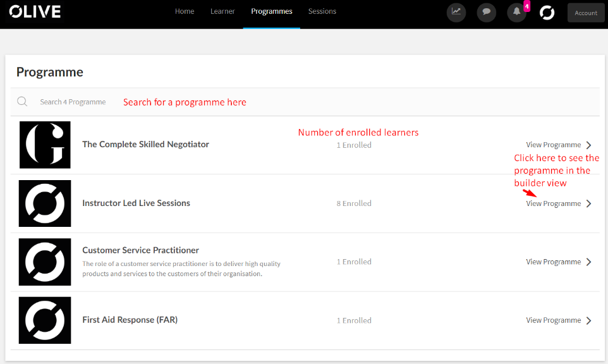Open the chat messages icon
Image resolution: width=608 pixels, height=364 pixels.
[x=487, y=13]
